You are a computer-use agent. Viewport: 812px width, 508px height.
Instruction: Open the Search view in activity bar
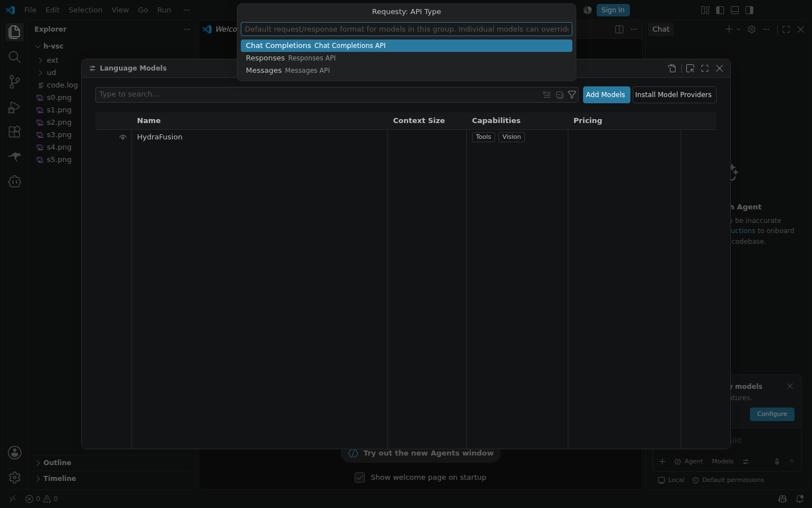coord(15,57)
